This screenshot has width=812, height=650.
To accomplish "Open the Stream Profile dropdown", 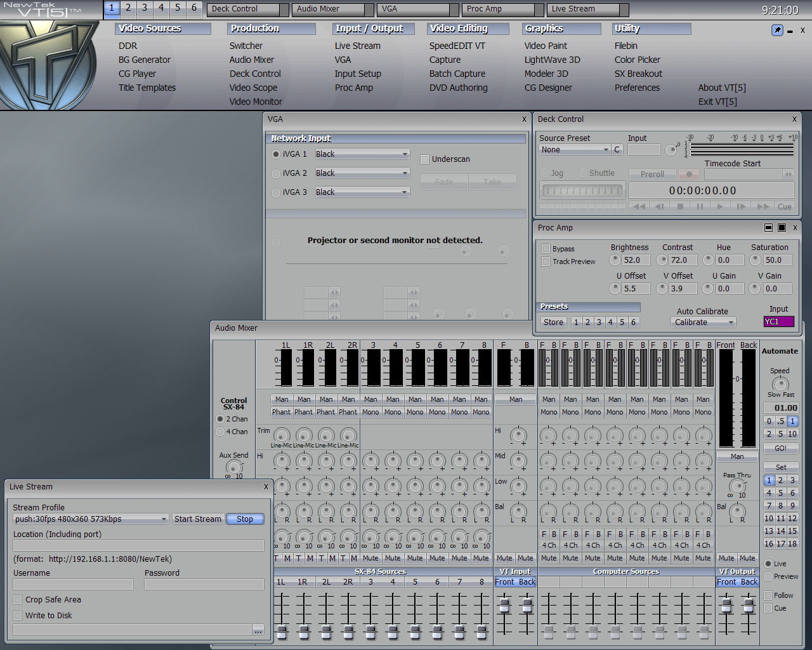I will (91, 519).
